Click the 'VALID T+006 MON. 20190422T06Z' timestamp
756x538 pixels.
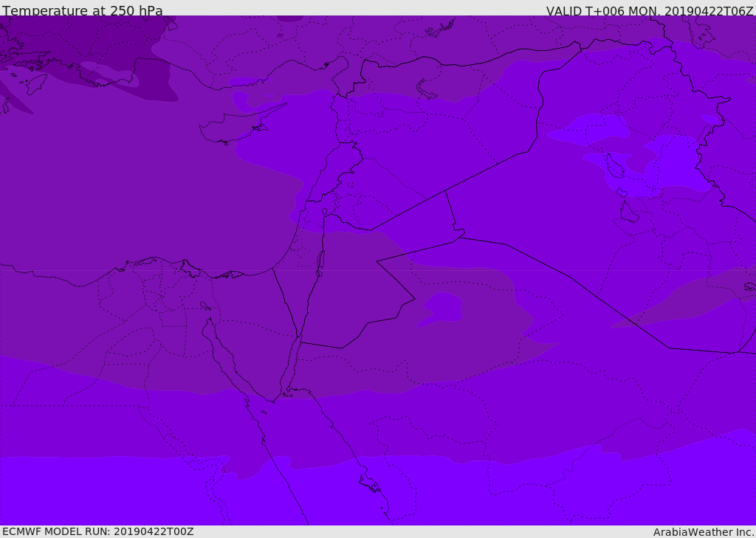tap(650, 10)
